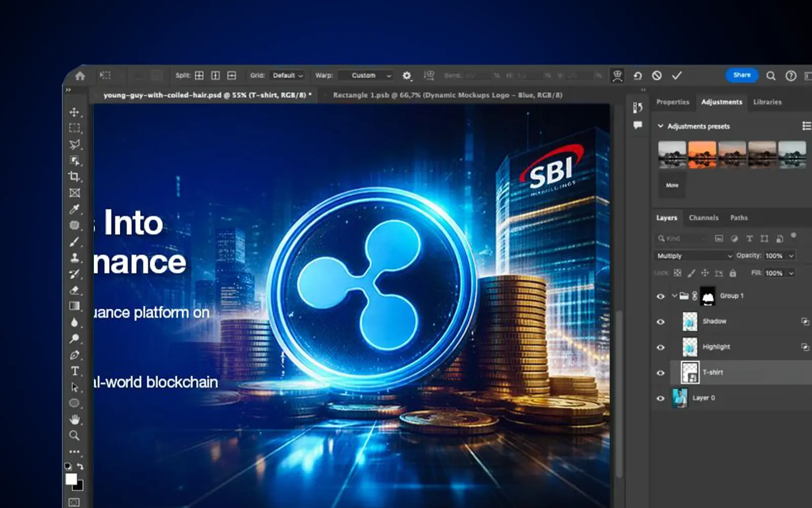Toggle layer filtering on or off
Screen dimensions: 812x508
pos(793,236)
